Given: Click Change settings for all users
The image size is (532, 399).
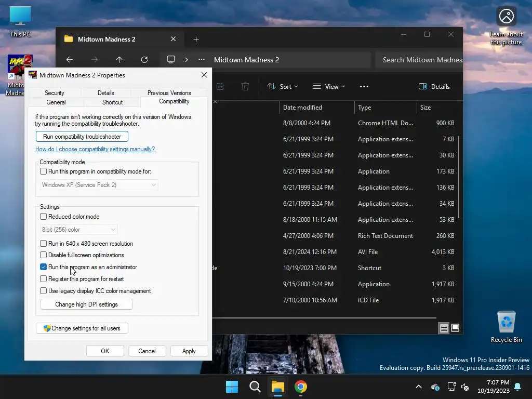Looking at the screenshot, I should click(x=82, y=328).
